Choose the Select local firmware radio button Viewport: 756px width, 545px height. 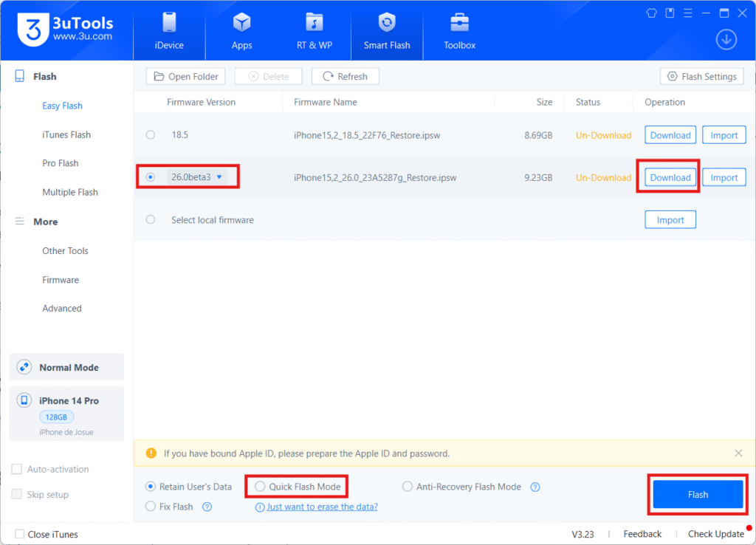(151, 219)
